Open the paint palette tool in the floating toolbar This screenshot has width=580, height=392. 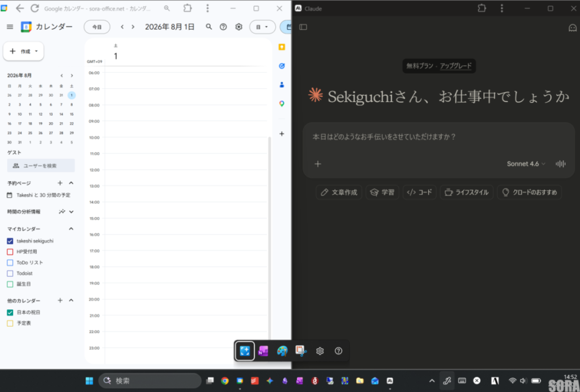(282, 351)
